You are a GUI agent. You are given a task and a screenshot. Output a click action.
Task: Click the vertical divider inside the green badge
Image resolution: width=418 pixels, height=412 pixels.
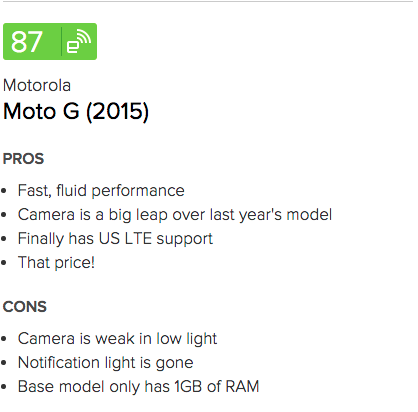click(61, 42)
